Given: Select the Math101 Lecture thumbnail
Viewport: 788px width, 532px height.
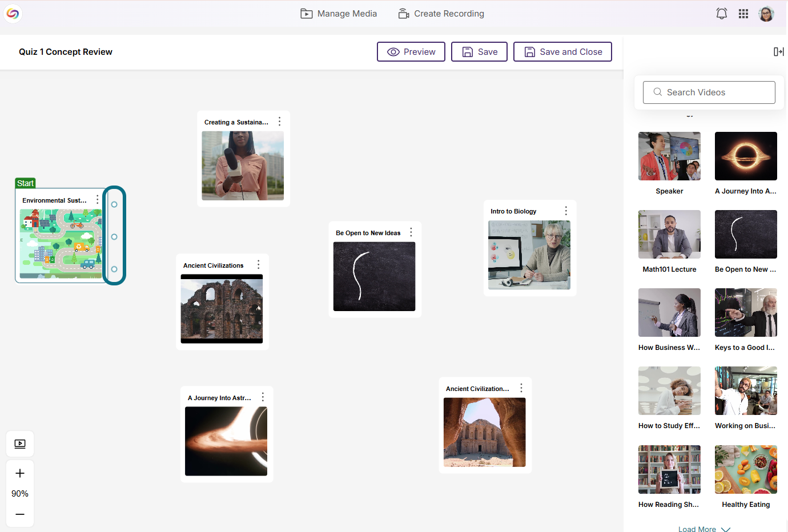Looking at the screenshot, I should pos(669,235).
